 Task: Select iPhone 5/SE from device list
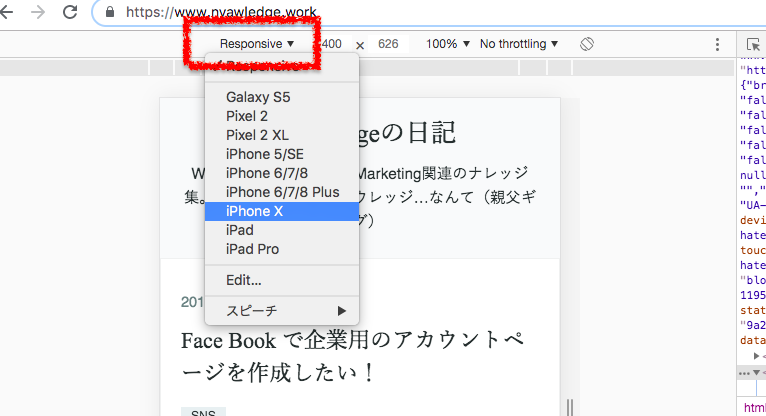pos(282,154)
